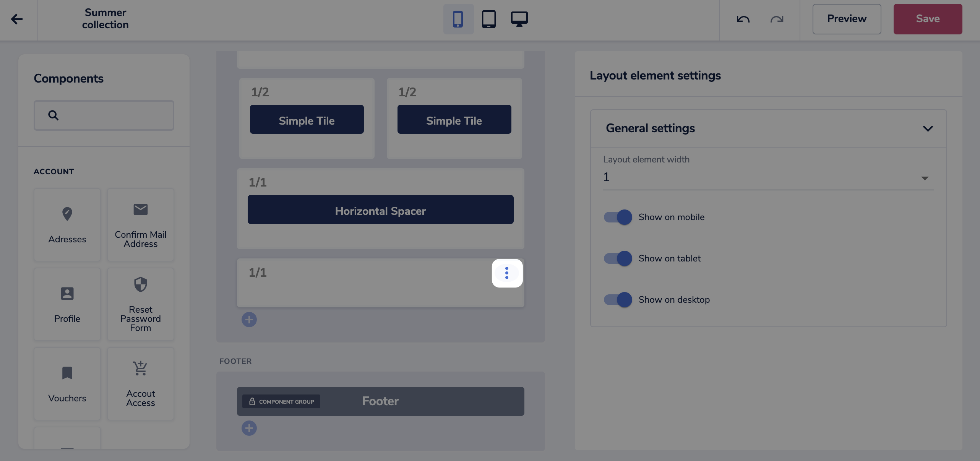The height and width of the screenshot is (461, 980).
Task: Click the locked COMPONENT GROUP badge
Action: (x=281, y=401)
